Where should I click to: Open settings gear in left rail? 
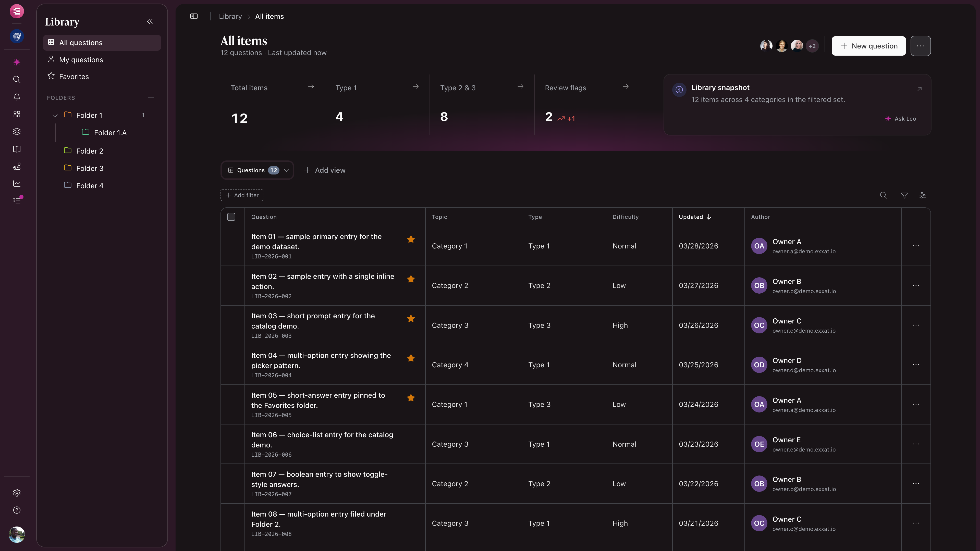(x=17, y=493)
